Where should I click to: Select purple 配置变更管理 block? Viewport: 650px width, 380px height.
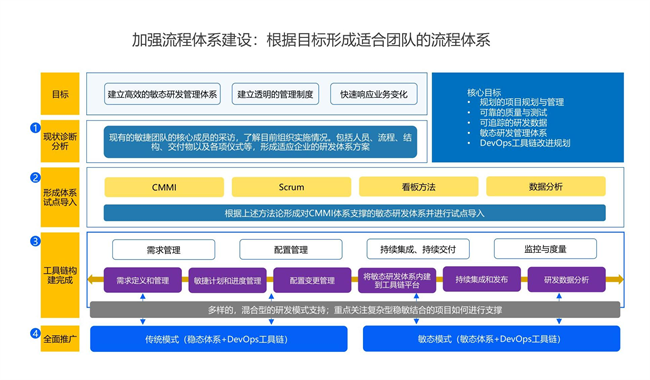(x=312, y=280)
